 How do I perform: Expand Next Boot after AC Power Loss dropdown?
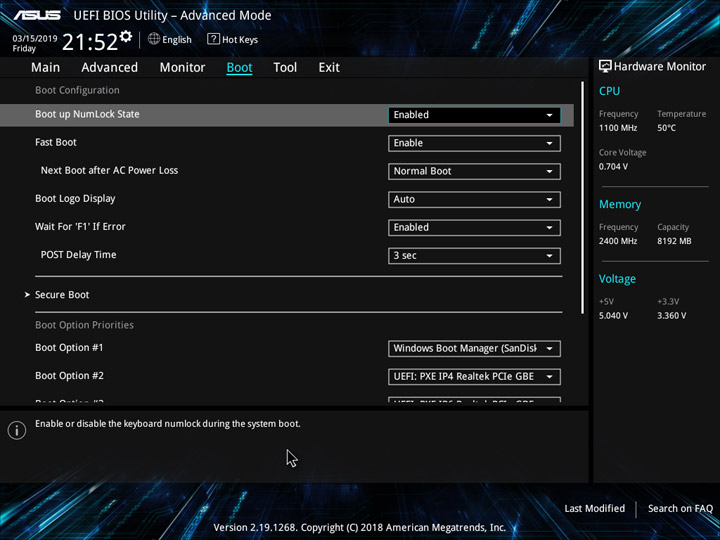pos(474,171)
